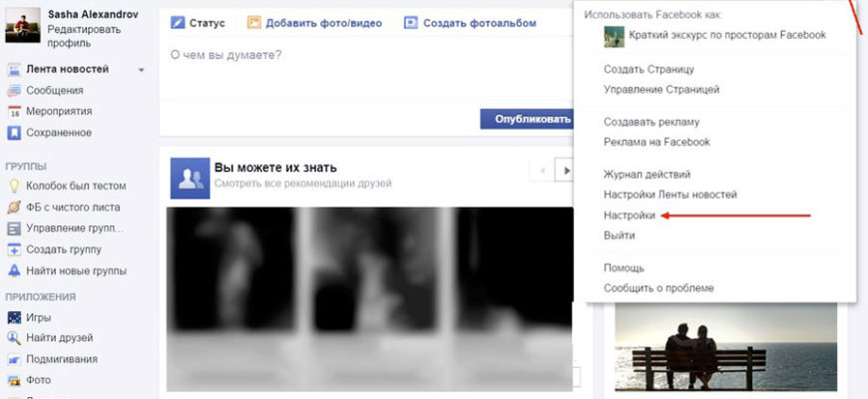Focus the О чем вы думаете? text field
868x399 pixels.
pyautogui.click(x=366, y=69)
